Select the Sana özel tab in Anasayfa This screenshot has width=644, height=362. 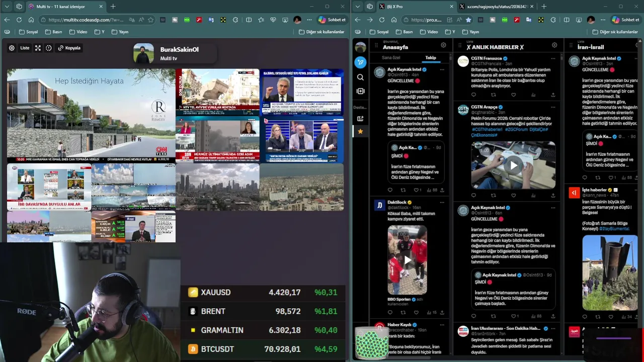tap(391, 57)
